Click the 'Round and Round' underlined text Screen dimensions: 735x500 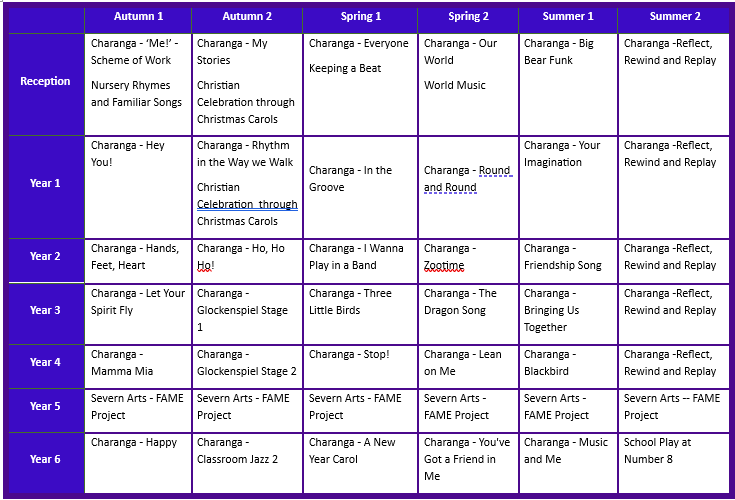click(467, 179)
